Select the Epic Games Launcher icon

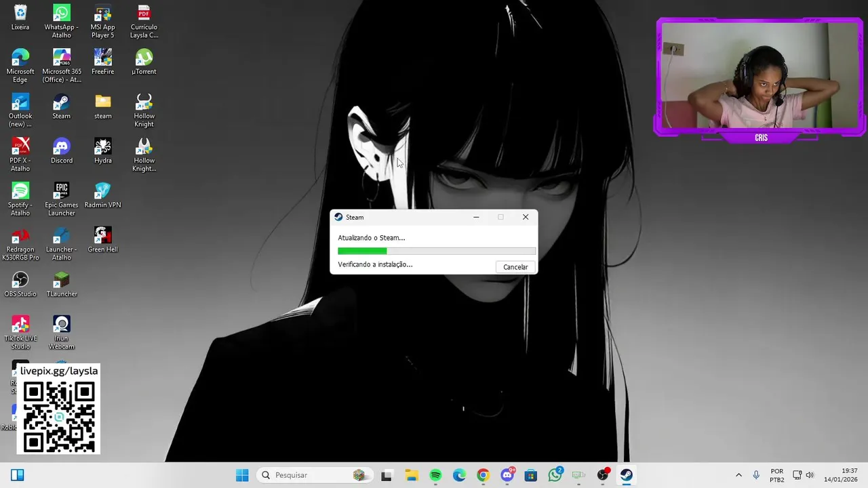[62, 200]
